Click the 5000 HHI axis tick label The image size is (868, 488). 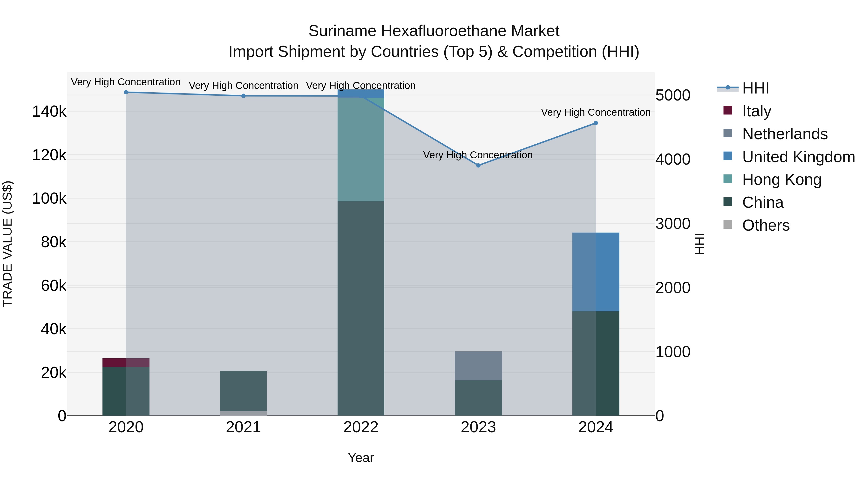[673, 95]
